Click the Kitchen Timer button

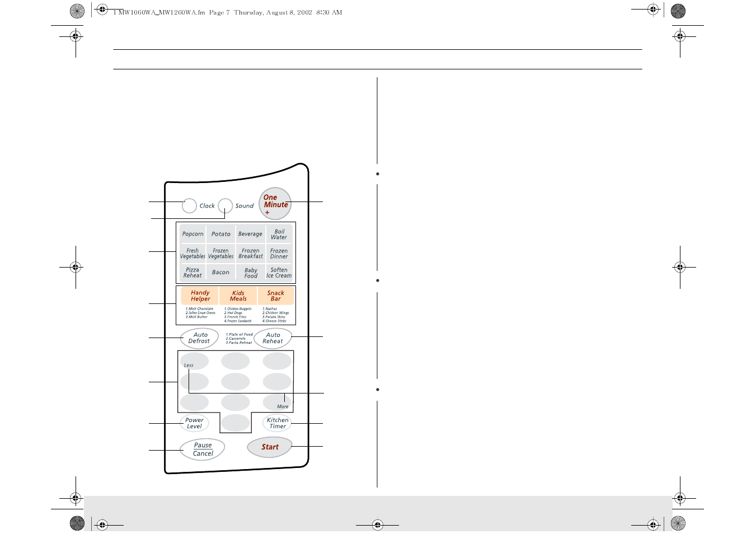[277, 423]
